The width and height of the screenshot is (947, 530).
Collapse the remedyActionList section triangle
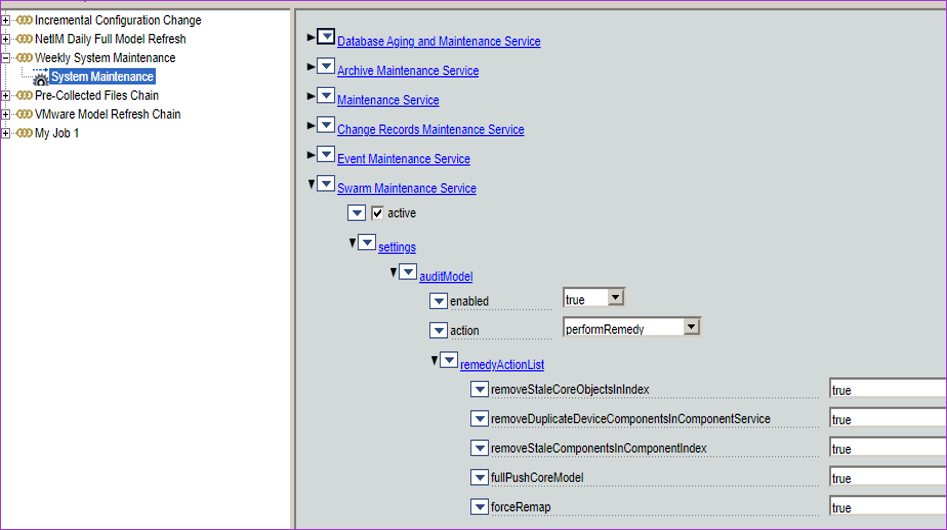[x=434, y=360]
